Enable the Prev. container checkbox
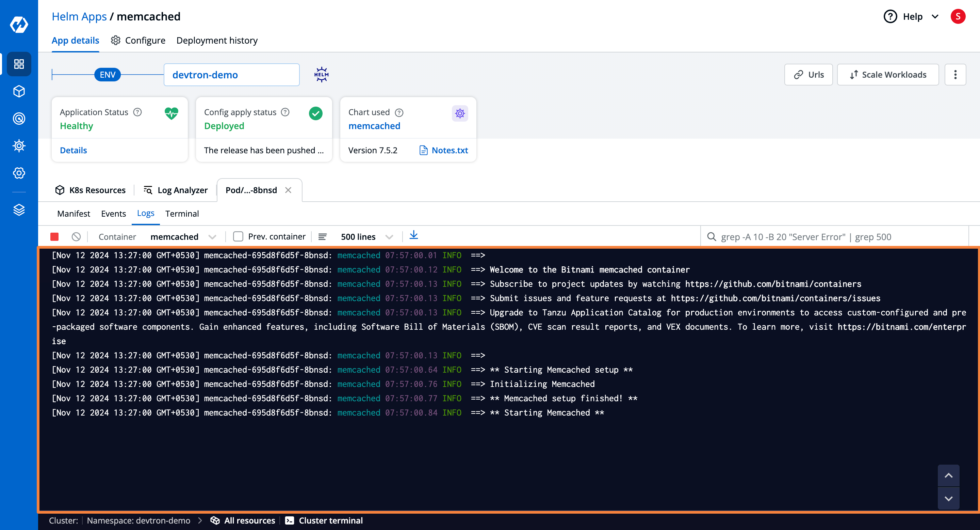The image size is (980, 530). pos(238,237)
